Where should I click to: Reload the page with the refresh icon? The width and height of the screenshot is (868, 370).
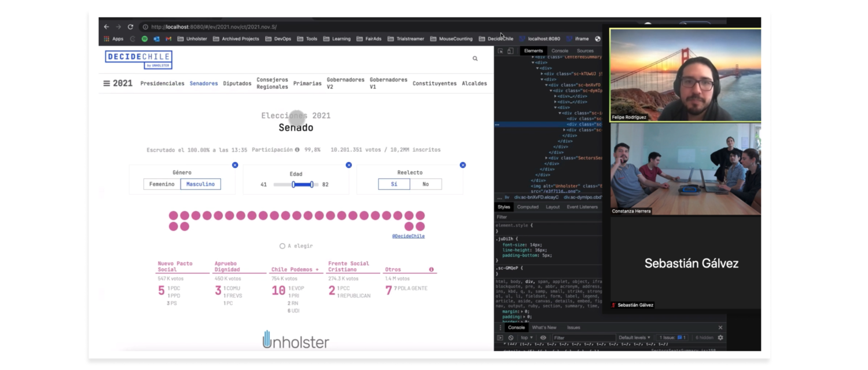(131, 27)
